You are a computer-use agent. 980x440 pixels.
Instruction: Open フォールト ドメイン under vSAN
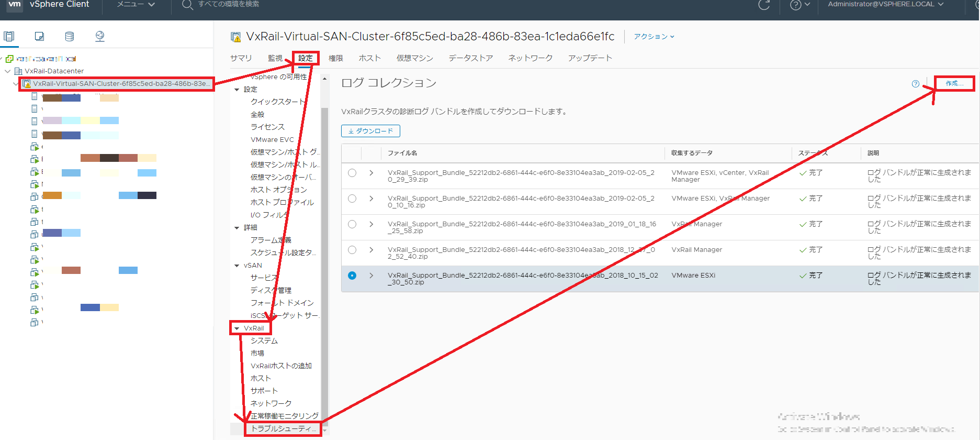[283, 303]
